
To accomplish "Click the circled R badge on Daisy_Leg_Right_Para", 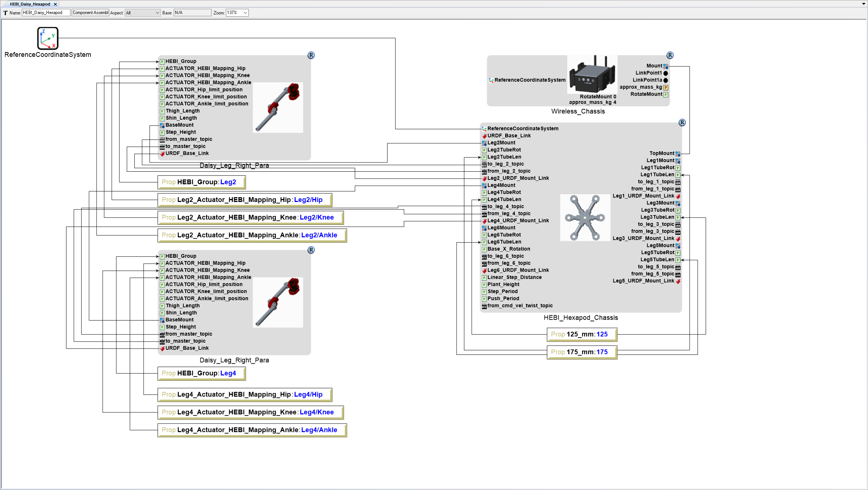I will coord(311,55).
